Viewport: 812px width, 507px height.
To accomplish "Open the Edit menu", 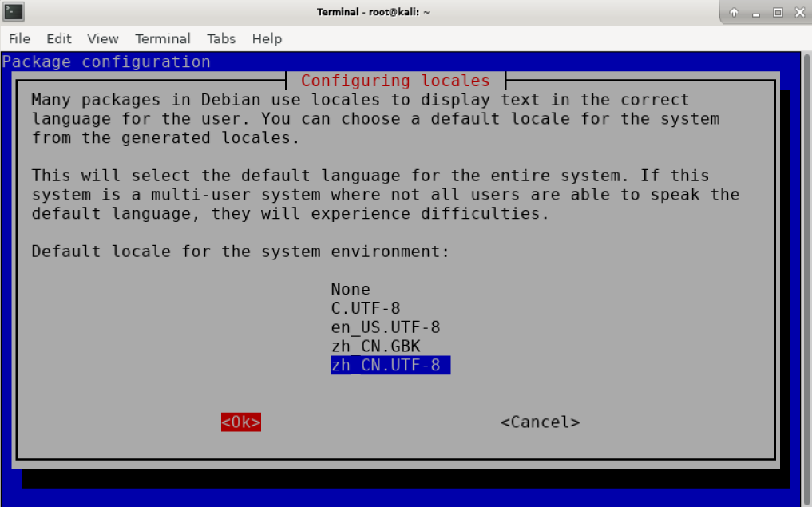I will click(x=58, y=38).
